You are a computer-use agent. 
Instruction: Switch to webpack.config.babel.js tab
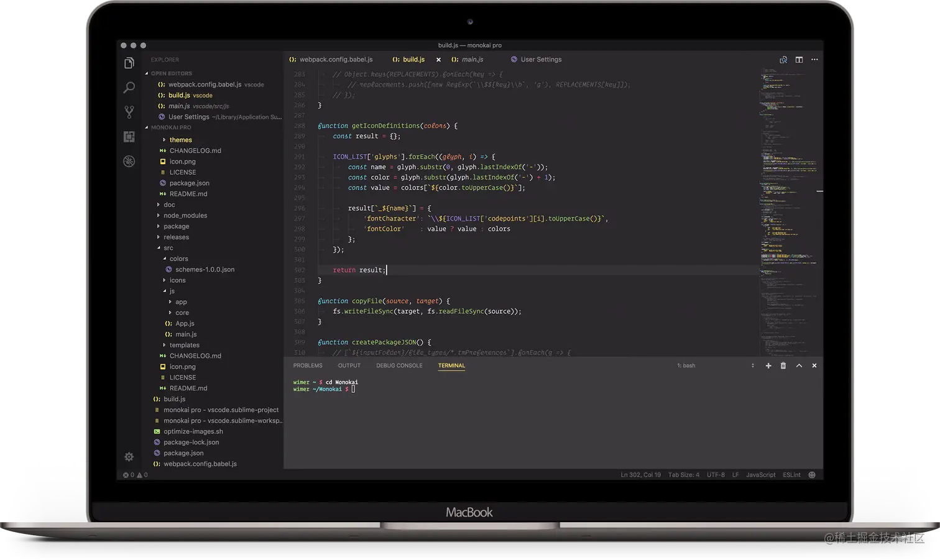(x=331, y=60)
